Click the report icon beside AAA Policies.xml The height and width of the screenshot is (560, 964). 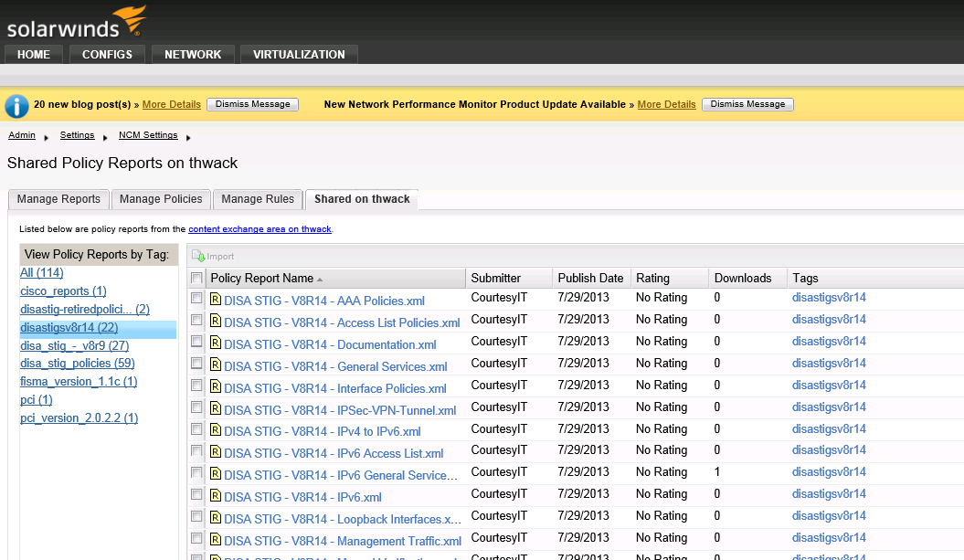click(216, 300)
